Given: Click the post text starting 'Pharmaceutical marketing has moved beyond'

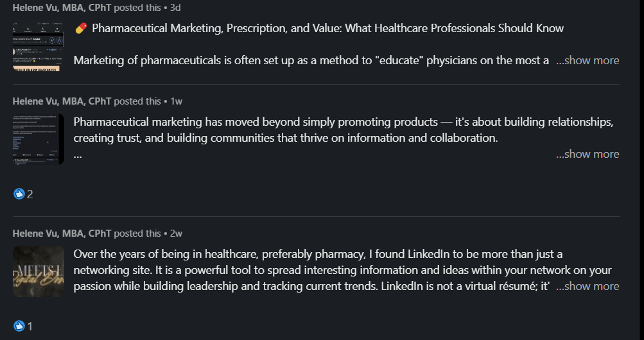Looking at the screenshot, I should (x=321, y=122).
